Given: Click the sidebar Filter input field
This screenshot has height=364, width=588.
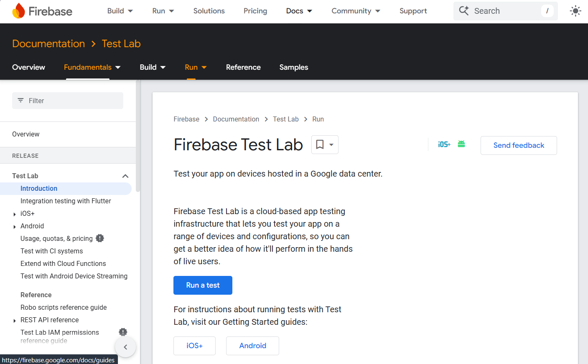Looking at the screenshot, I should coord(68,101).
